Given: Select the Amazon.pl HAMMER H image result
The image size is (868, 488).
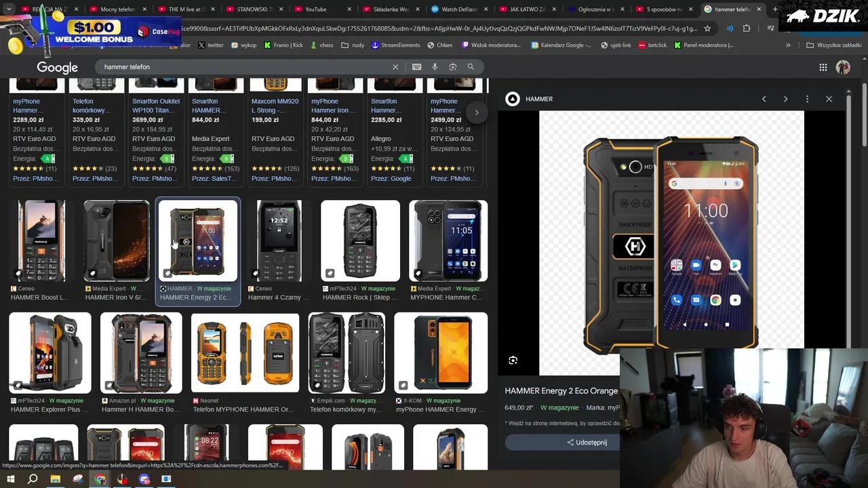Looking at the screenshot, I should click(x=141, y=353).
